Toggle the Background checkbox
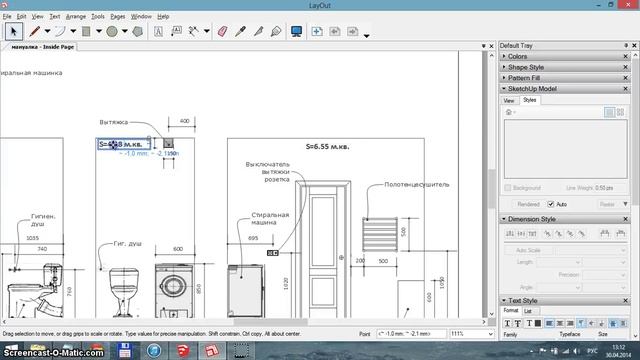This screenshot has height=360, width=640. click(508, 188)
